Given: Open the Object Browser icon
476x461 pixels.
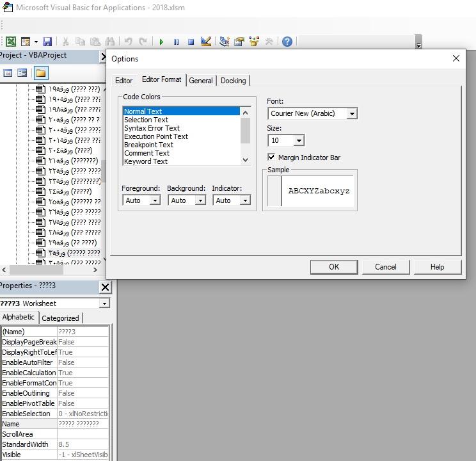Looking at the screenshot, I should [254, 42].
